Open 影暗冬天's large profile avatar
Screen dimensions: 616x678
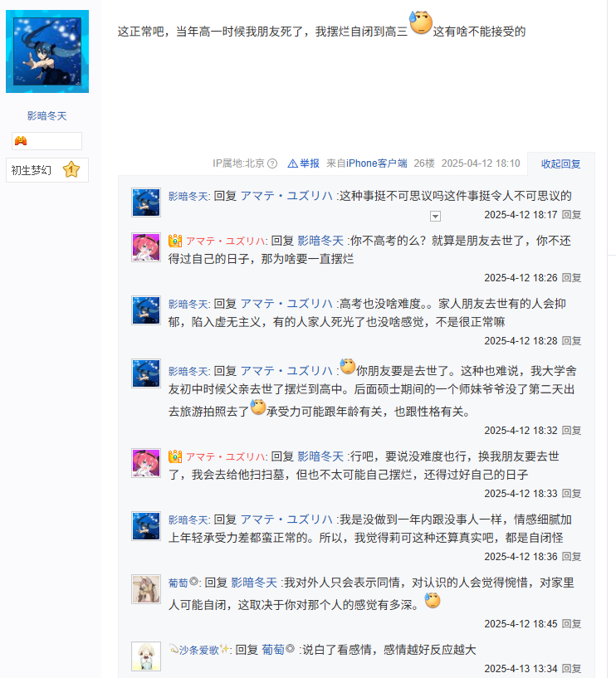coord(47,51)
